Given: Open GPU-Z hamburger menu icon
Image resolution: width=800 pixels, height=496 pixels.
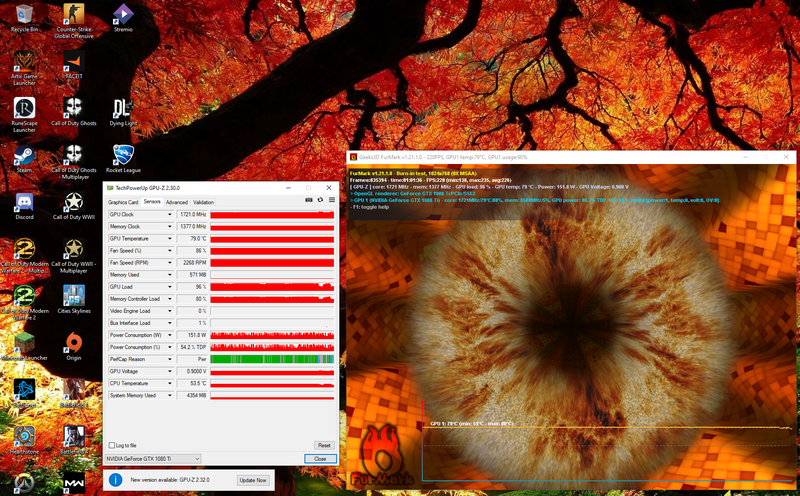Looking at the screenshot, I should click(332, 200).
